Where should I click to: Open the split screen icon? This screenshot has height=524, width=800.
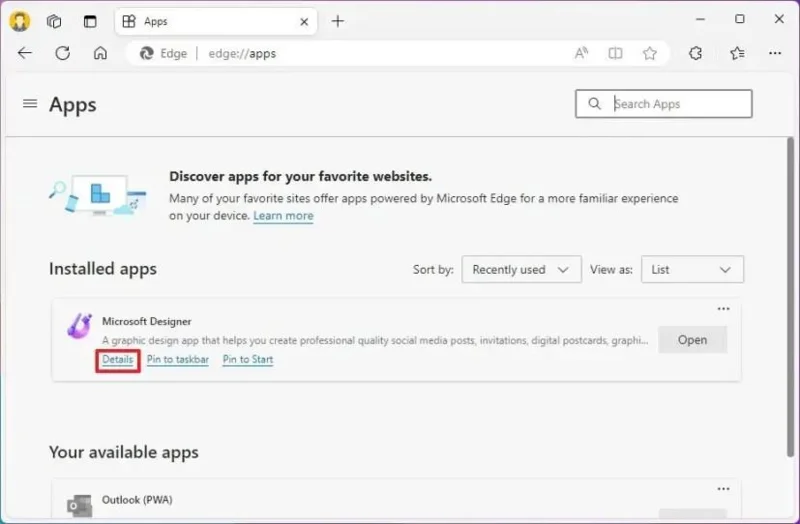(615, 53)
